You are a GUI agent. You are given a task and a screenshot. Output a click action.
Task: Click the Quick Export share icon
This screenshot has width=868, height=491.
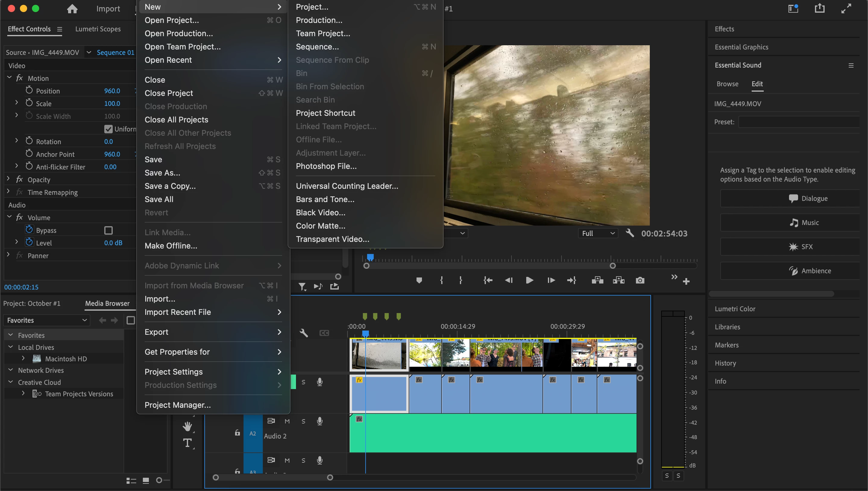click(819, 8)
